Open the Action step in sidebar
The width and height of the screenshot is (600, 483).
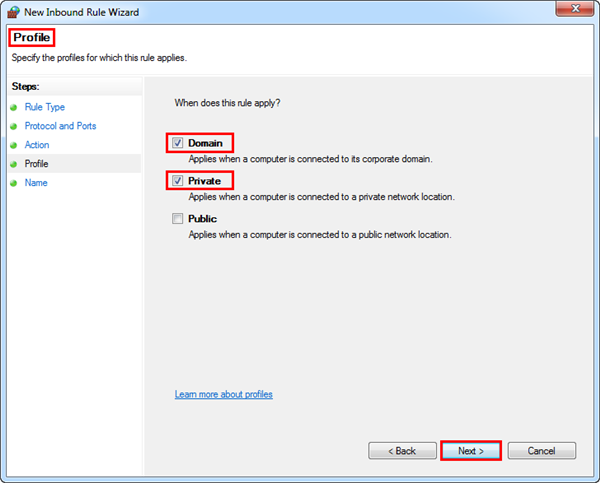point(37,145)
